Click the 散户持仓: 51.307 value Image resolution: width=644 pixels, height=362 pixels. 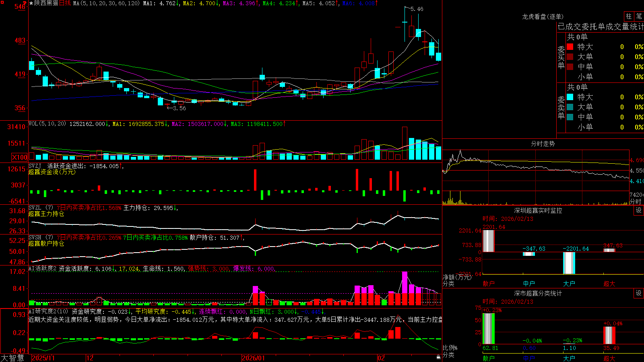point(215,238)
